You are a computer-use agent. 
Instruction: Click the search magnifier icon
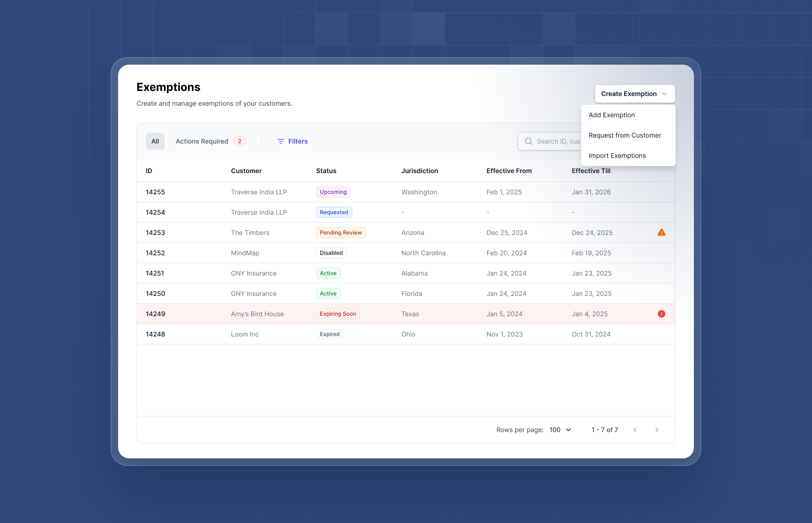(529, 141)
